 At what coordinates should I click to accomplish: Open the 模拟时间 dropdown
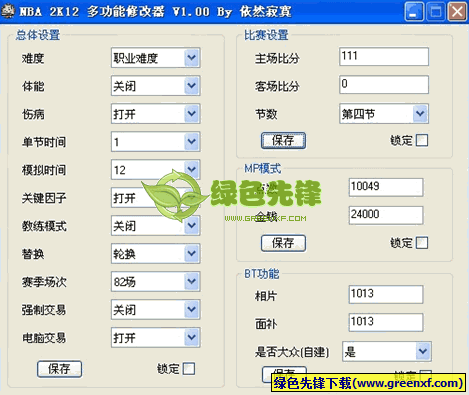click(x=192, y=169)
